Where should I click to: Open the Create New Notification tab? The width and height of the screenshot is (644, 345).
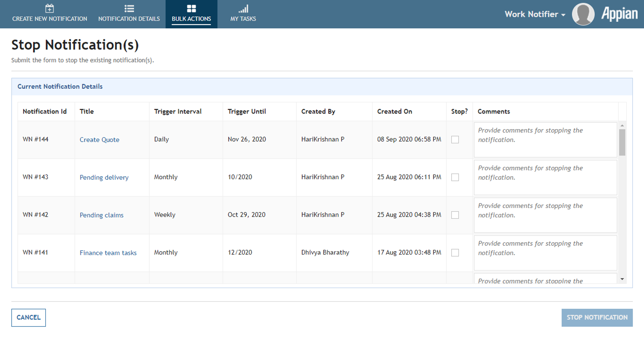pos(49,14)
